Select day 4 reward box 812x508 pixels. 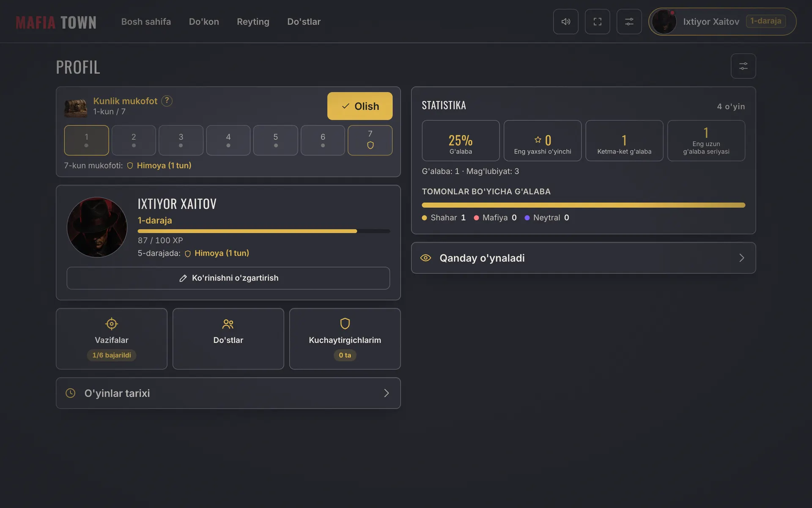pyautogui.click(x=228, y=140)
